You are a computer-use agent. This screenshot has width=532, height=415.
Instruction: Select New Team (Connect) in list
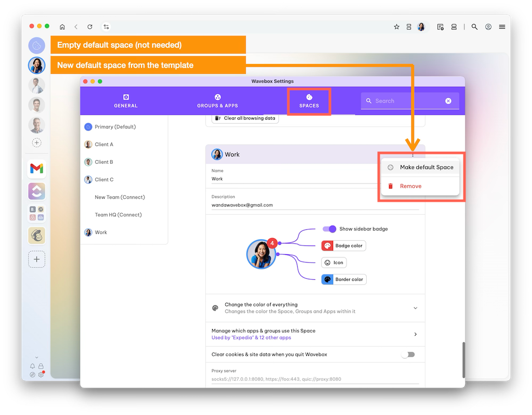pos(125,197)
